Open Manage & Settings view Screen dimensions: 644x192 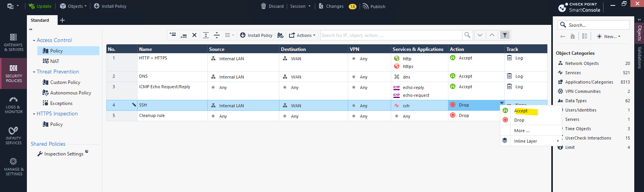(x=14, y=167)
